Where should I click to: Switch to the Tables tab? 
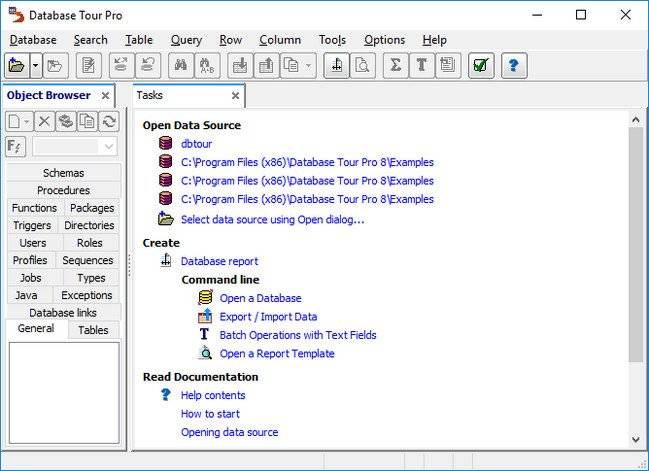coord(93,330)
